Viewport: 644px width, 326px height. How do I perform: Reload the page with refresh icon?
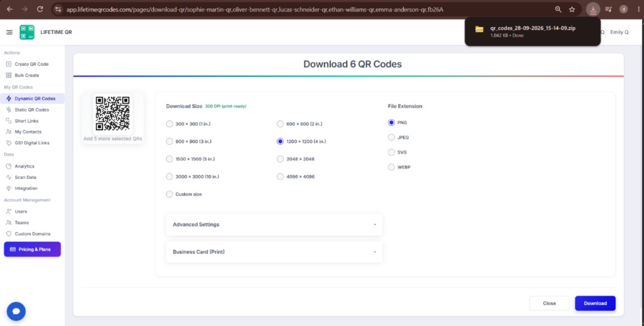(40, 9)
